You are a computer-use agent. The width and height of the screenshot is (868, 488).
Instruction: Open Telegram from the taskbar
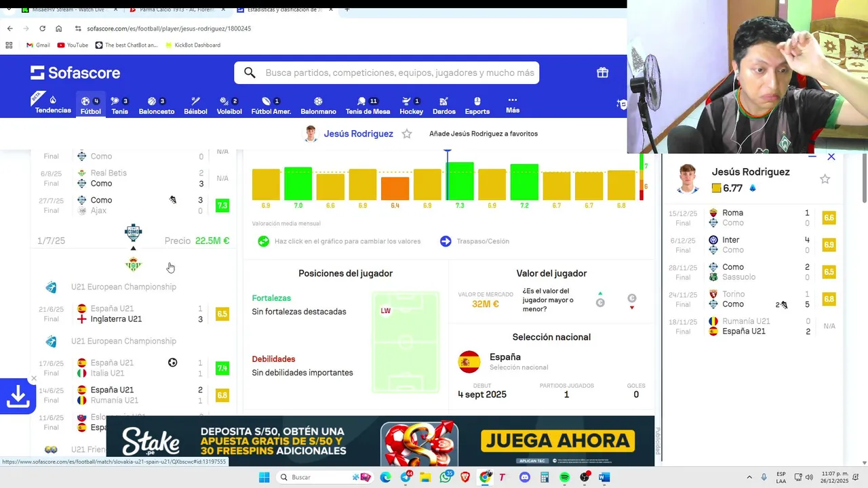coord(406,477)
